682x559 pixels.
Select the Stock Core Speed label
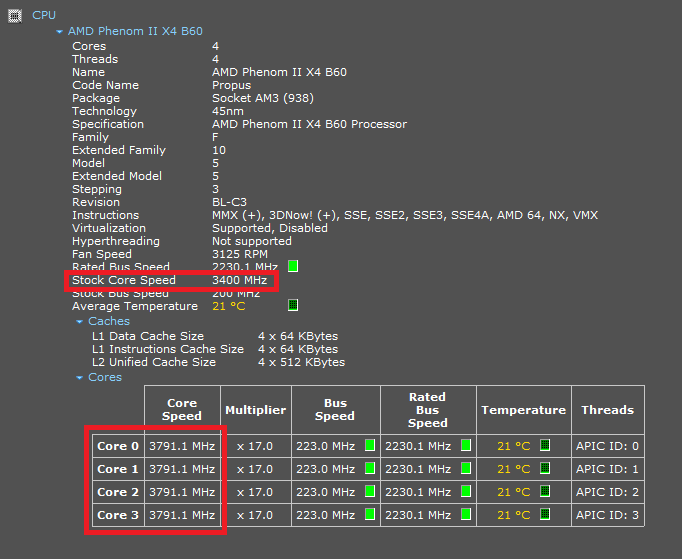tap(124, 280)
